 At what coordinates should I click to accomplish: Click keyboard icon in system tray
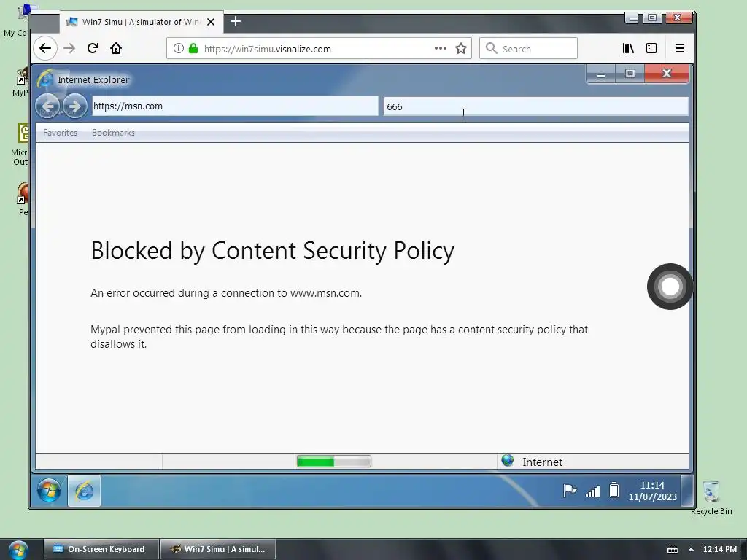672,550
